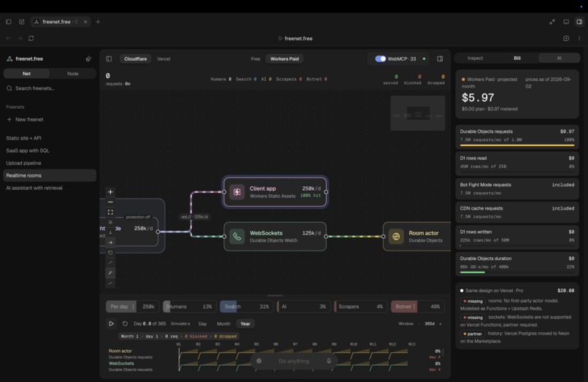
Task: Adjust the Botnet share slider
Action: click(417, 307)
